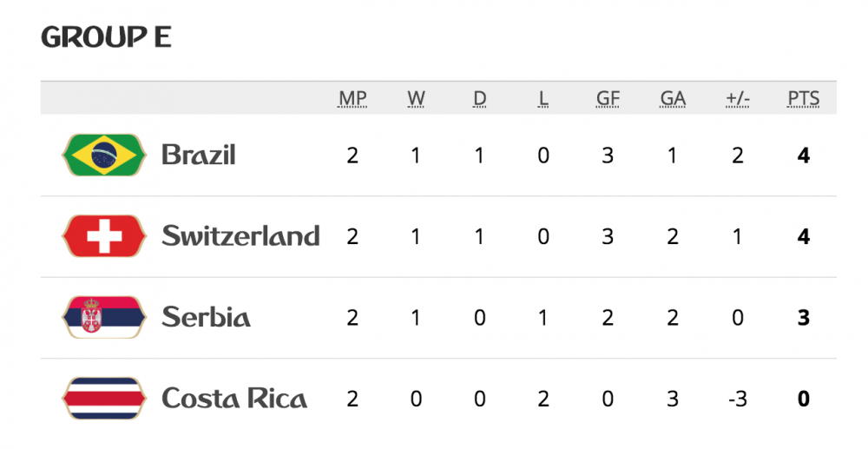868x449 pixels.
Task: Click the D column header
Action: (x=480, y=99)
